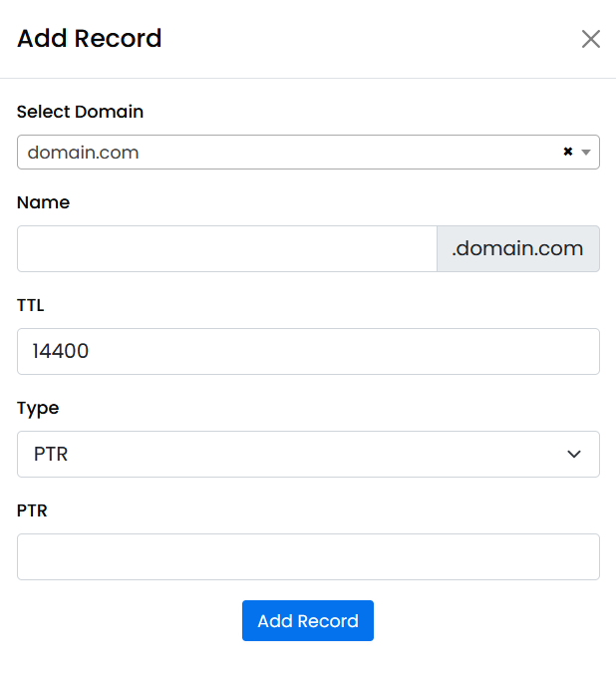Focus the Name input field

(226, 248)
